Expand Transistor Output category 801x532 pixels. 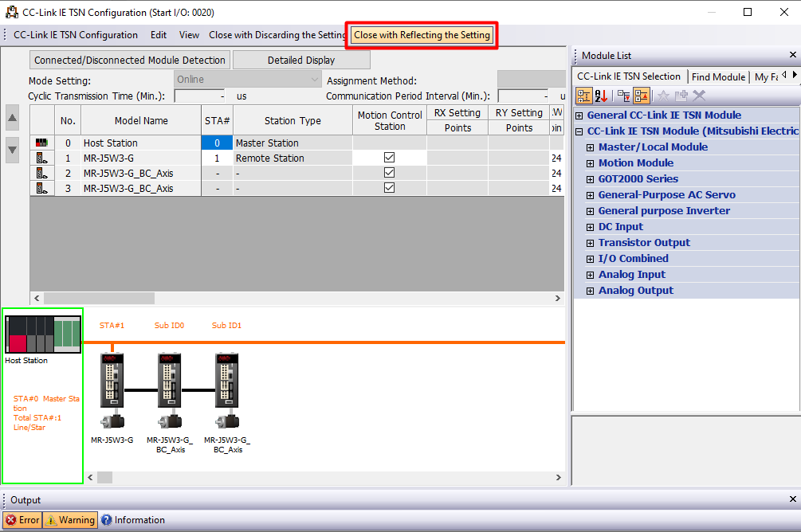pos(590,243)
